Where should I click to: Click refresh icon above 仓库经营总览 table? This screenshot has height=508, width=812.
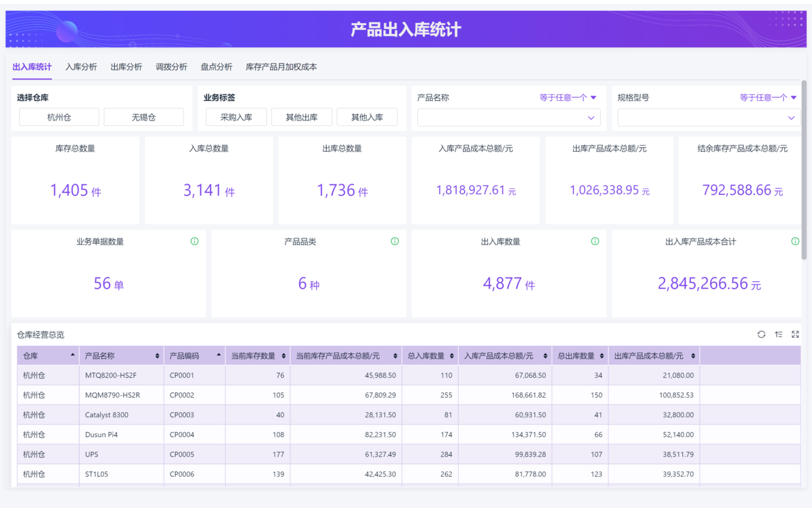[x=761, y=335]
